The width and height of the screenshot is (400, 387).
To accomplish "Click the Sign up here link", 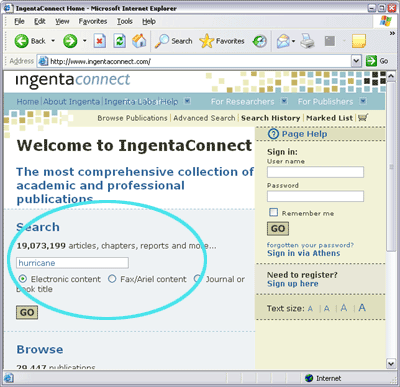I will tap(292, 284).
